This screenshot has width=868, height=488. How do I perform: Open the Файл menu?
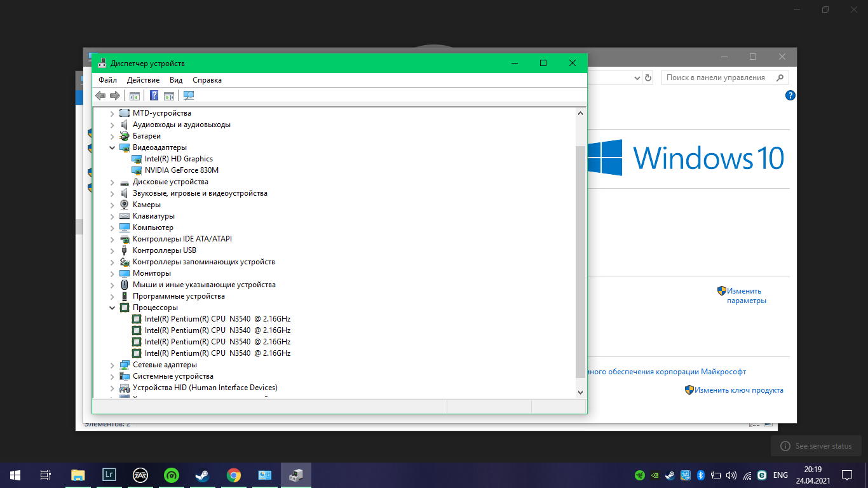107,80
